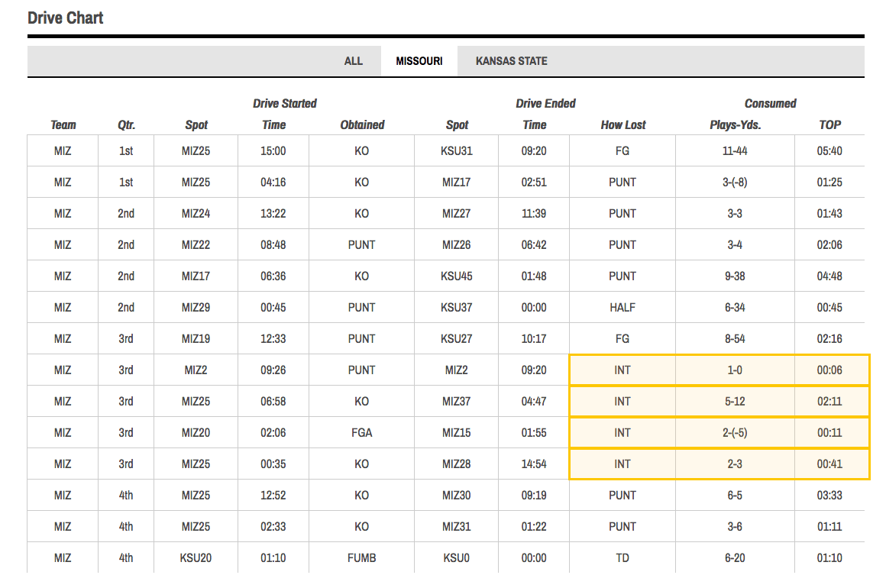The image size is (886, 588).
Task: Click the start spot 'MIZ22'
Action: pos(196,244)
